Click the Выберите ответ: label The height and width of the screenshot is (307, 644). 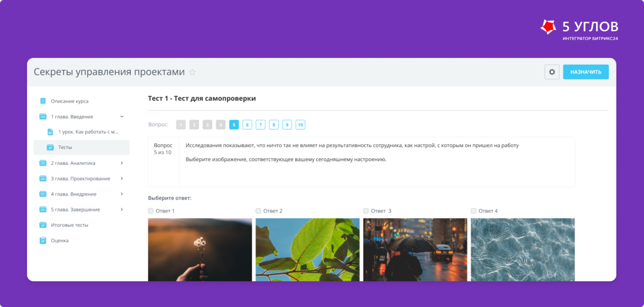tap(170, 199)
